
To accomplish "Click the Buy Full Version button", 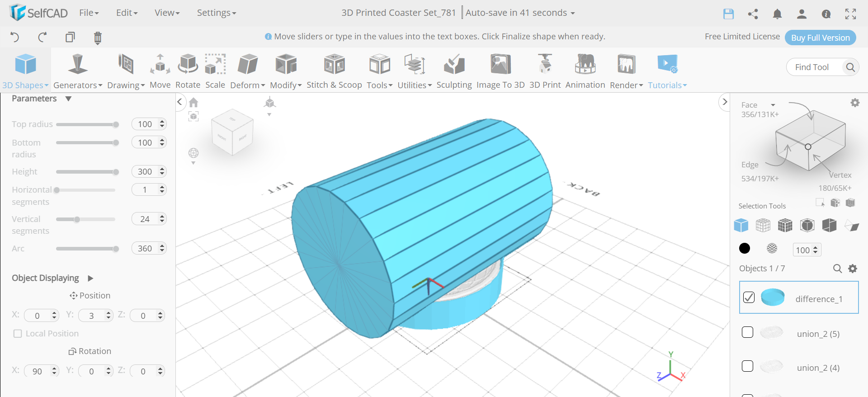I will (821, 38).
